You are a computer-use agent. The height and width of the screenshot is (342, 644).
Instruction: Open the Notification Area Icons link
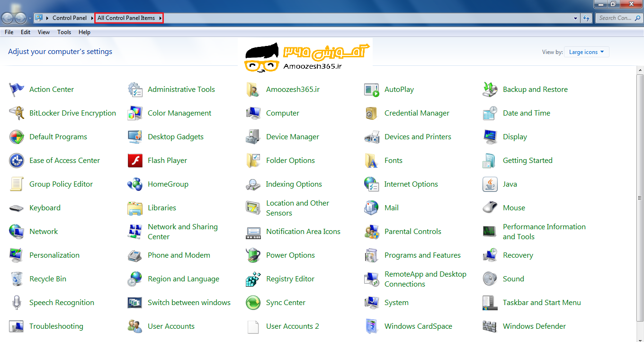[x=303, y=232]
